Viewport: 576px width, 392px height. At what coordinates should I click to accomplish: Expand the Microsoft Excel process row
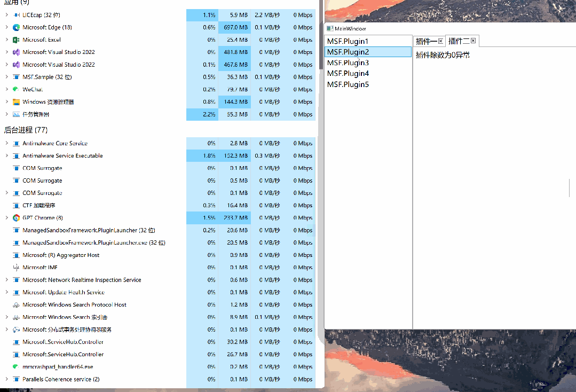(x=6, y=40)
